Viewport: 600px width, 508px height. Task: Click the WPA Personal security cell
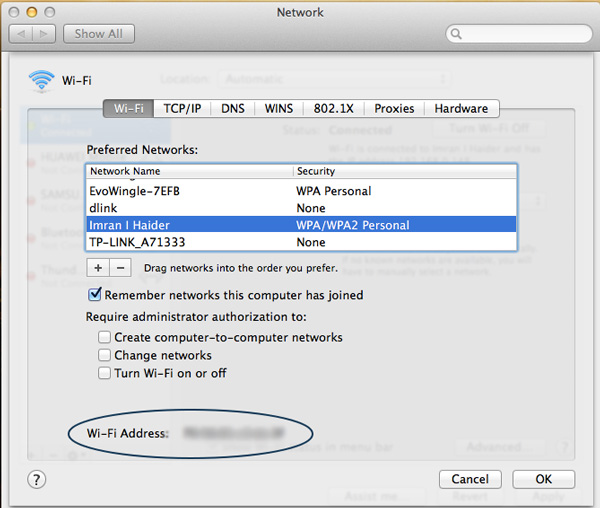[x=334, y=191]
